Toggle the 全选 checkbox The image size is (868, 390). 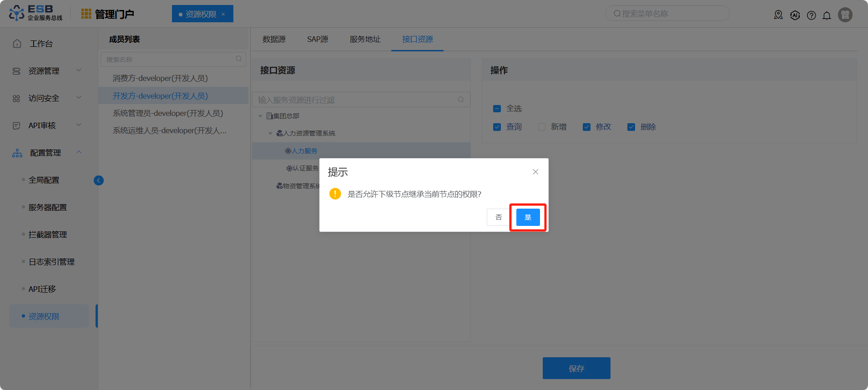point(497,109)
